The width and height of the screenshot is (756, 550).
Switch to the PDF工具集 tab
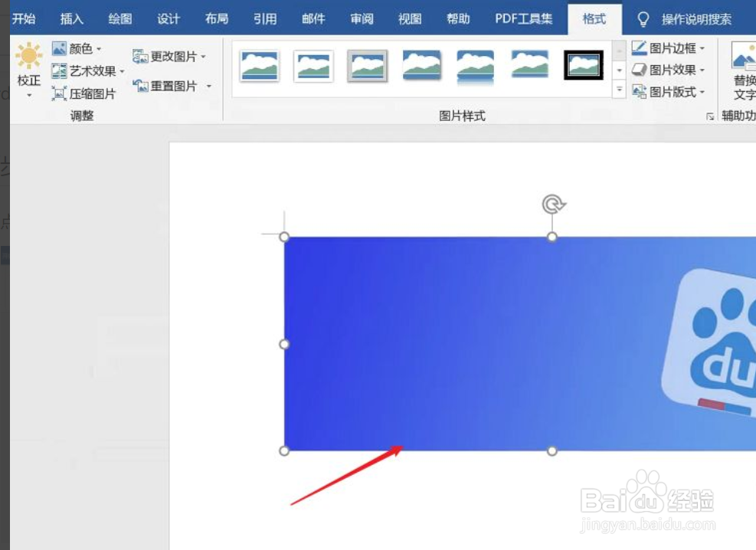click(524, 19)
